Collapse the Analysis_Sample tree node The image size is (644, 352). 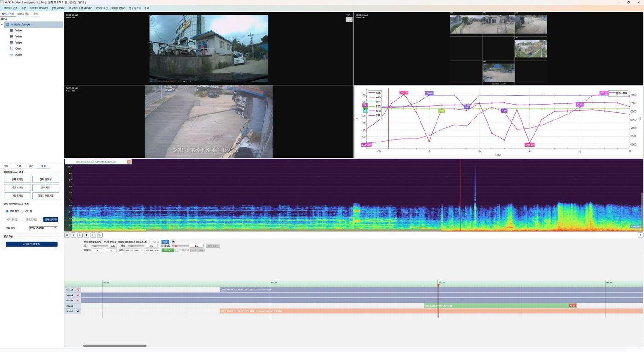2,25
